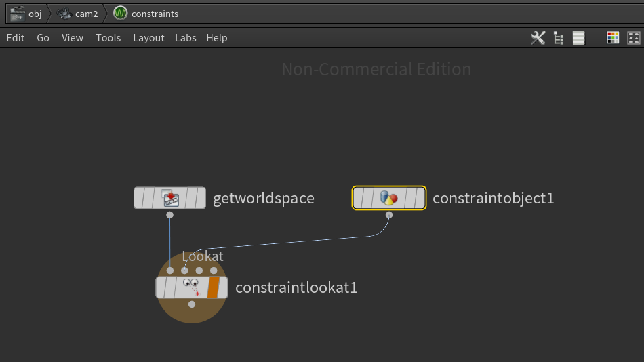This screenshot has height=362, width=644.
Task: Select the constraintobject1 shapes icon
Action: tap(388, 198)
